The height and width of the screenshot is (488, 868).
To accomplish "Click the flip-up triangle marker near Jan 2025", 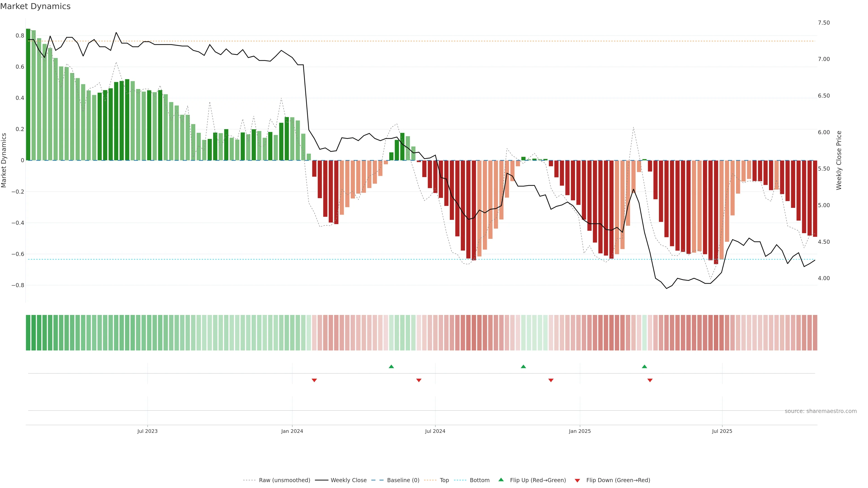I will coord(523,366).
